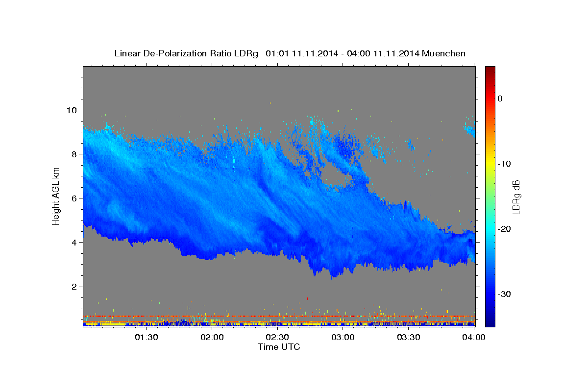This screenshot has height=392, width=588.
Task: Click the 'Height AGL km' axis label
Action: pos(56,196)
